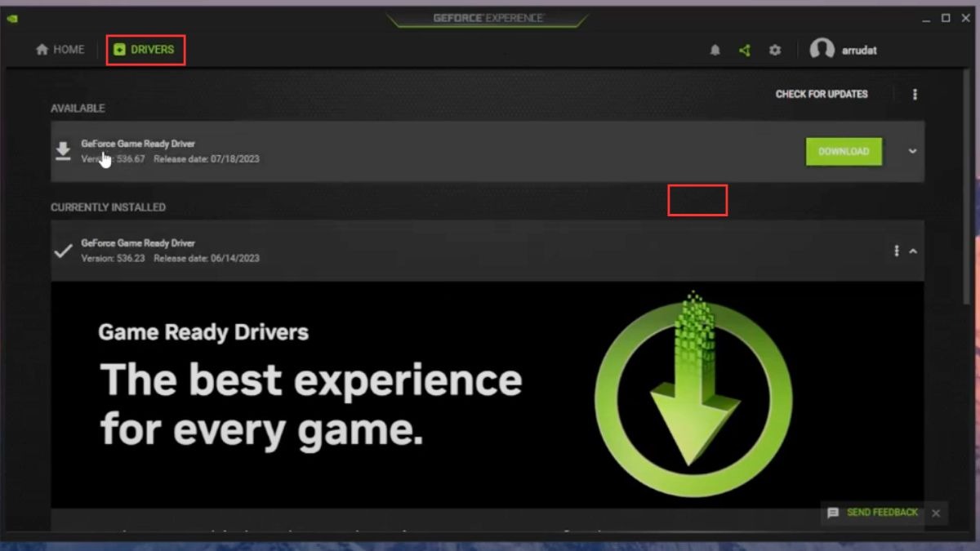Image resolution: width=980 pixels, height=551 pixels.
Task: Open the arrudat account name
Action: coord(859,51)
